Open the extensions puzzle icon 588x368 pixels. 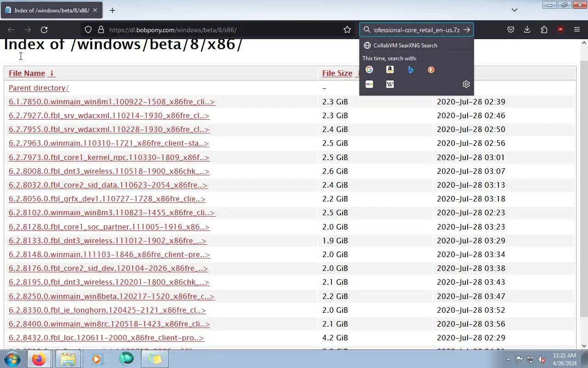544,30
